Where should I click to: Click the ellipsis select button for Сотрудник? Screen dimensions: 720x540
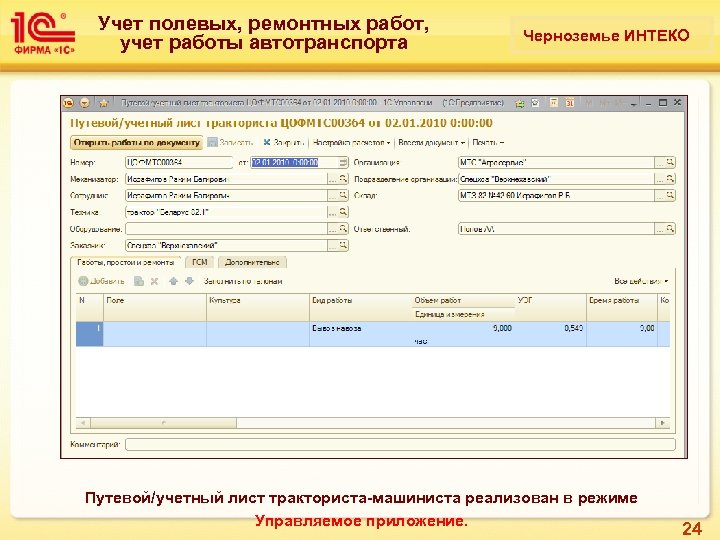click(x=332, y=196)
